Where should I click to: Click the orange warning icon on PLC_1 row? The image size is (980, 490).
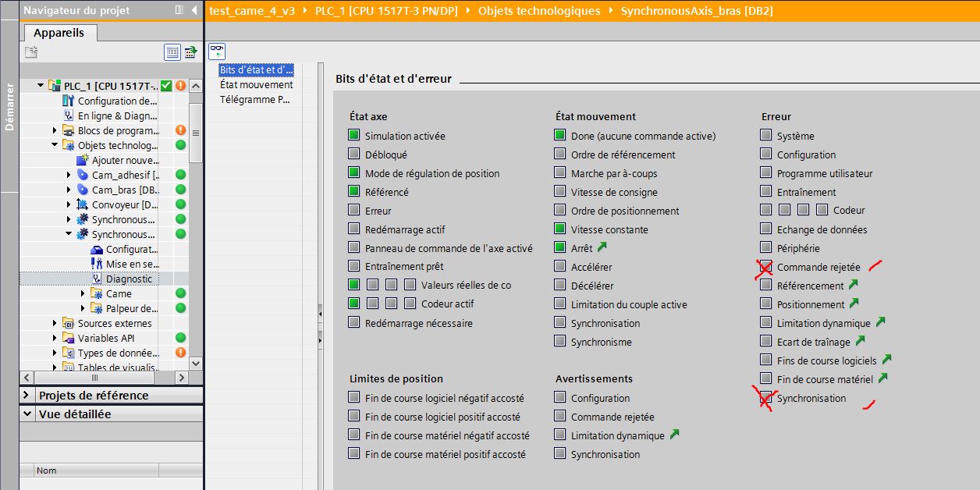coord(180,86)
